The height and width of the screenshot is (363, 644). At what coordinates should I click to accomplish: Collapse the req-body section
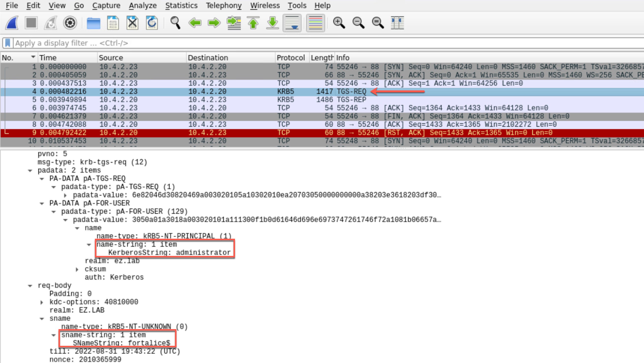[30, 286]
